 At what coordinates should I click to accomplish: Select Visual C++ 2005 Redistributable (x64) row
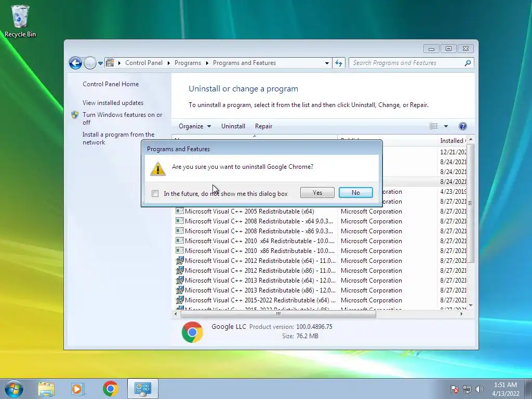click(321, 211)
